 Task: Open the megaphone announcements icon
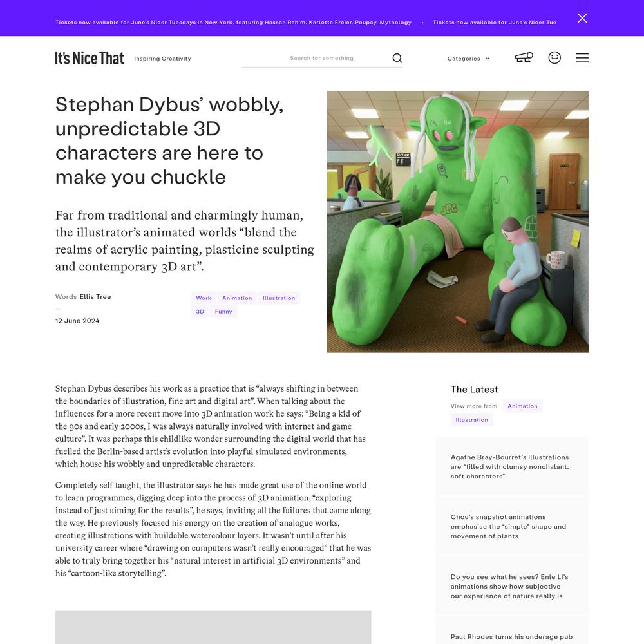pos(524,58)
